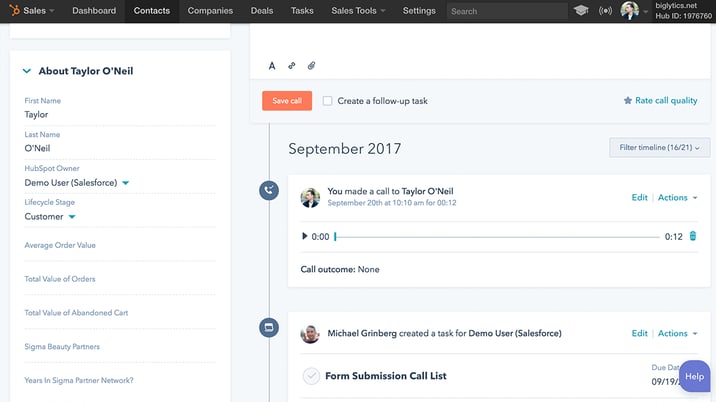This screenshot has width=716, height=402.
Task: Open the account dropdown arrow next to avatar
Action: point(646,12)
